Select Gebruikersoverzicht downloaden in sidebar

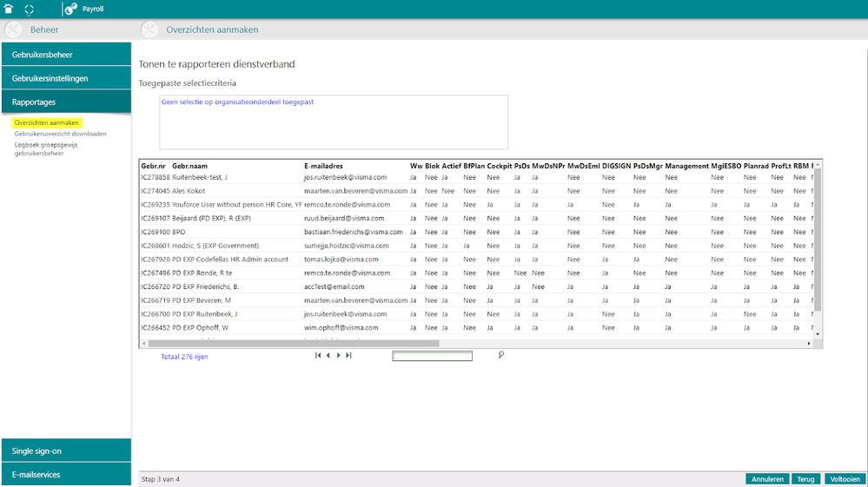pos(61,134)
